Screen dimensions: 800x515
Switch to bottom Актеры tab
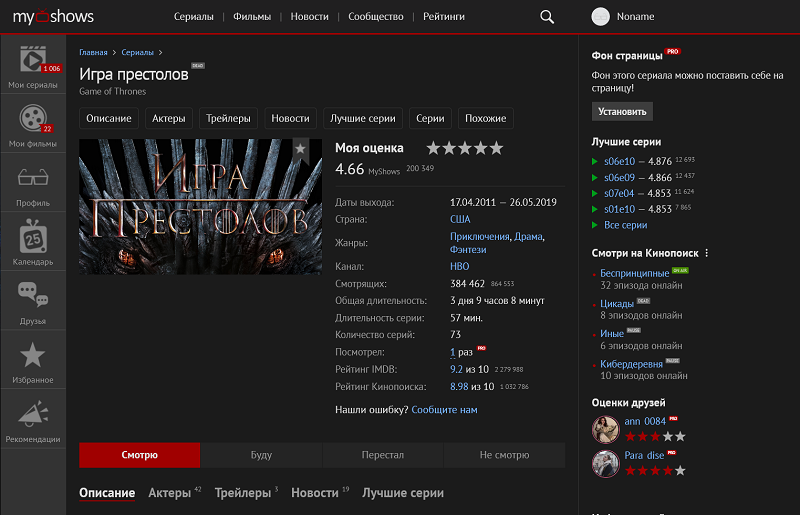point(170,493)
